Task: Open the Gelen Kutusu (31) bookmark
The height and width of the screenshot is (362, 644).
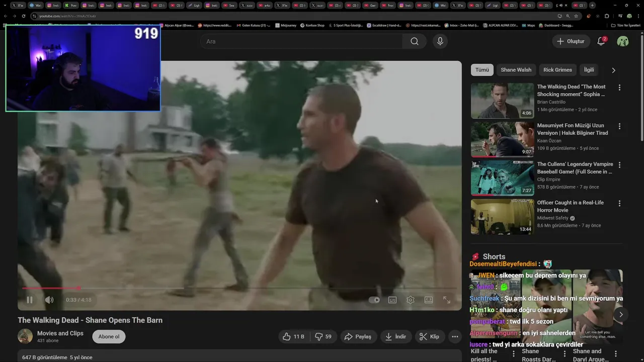Action: pyautogui.click(x=255, y=25)
